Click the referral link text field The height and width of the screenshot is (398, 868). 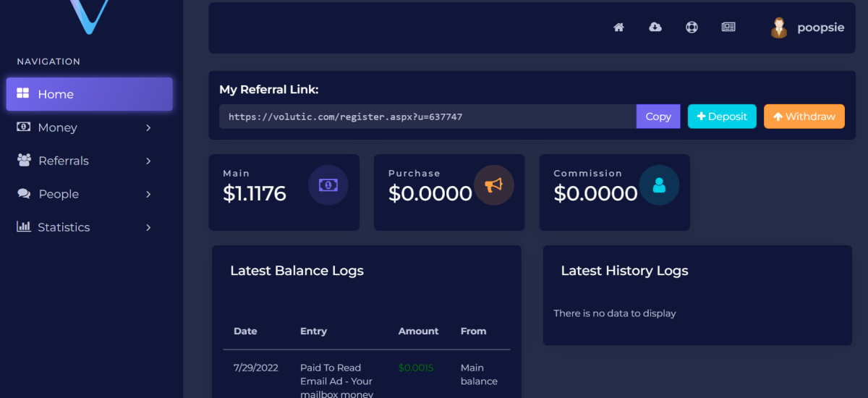coord(427,117)
